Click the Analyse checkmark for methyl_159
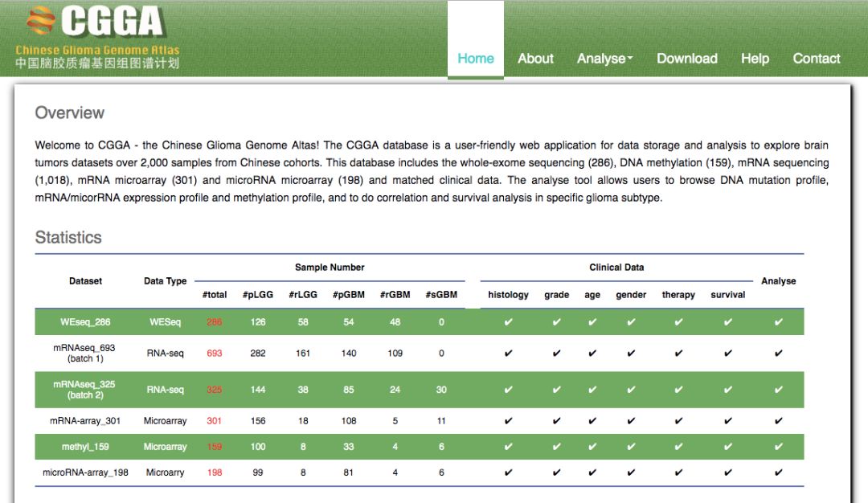The height and width of the screenshot is (503, 868). click(x=778, y=447)
